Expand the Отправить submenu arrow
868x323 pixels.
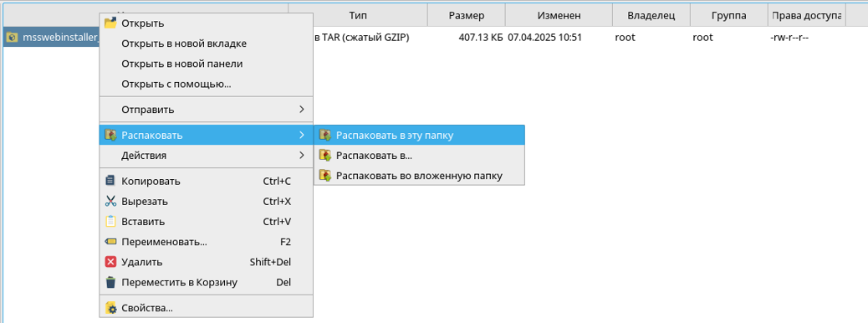(x=302, y=109)
